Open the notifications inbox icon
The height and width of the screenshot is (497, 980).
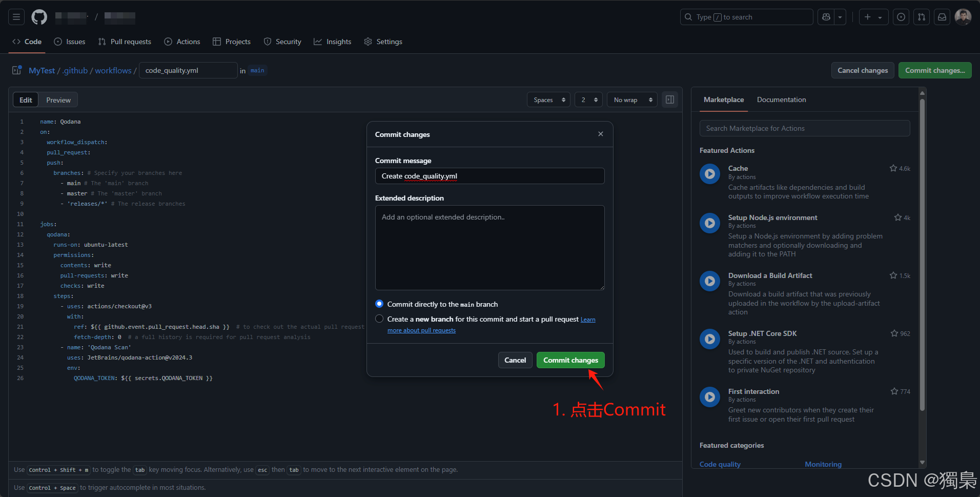coord(942,17)
